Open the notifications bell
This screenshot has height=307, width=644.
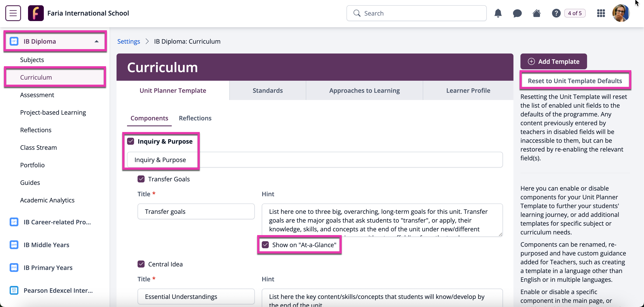(x=498, y=13)
